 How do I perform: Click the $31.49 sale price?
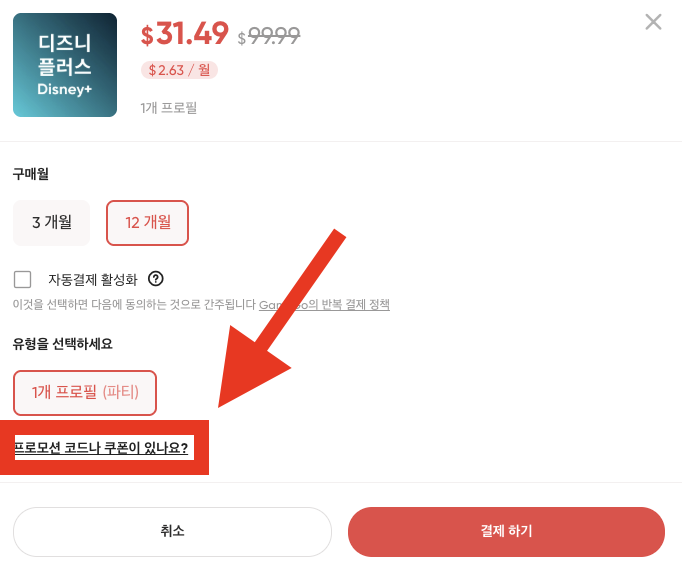[x=186, y=35]
